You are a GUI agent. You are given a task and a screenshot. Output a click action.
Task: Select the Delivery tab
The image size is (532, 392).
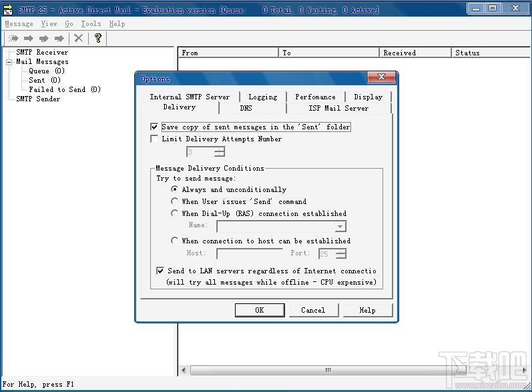[x=180, y=107]
